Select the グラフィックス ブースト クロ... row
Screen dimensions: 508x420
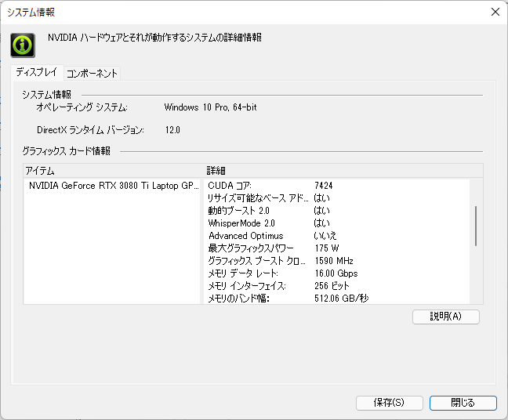pos(336,261)
